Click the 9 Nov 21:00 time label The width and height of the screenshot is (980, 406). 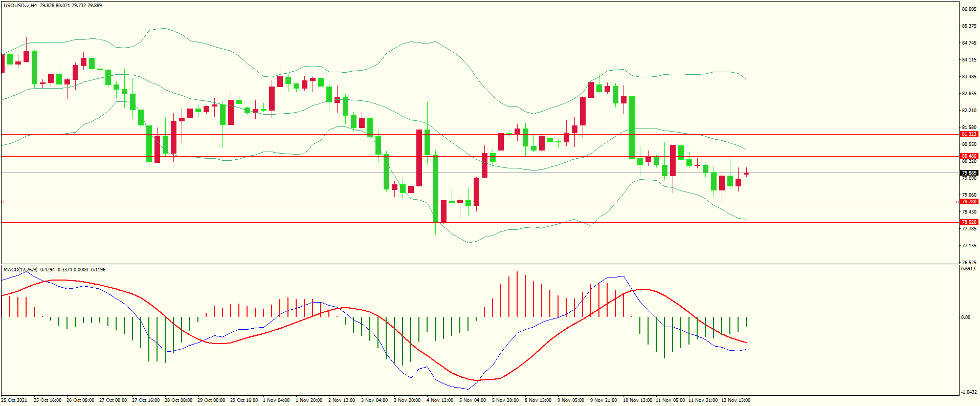click(604, 400)
